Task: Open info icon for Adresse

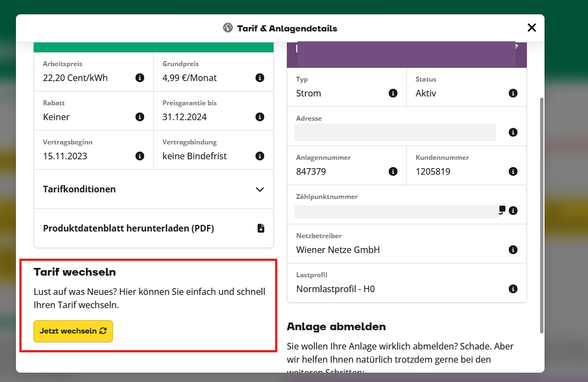Action: pos(513,132)
